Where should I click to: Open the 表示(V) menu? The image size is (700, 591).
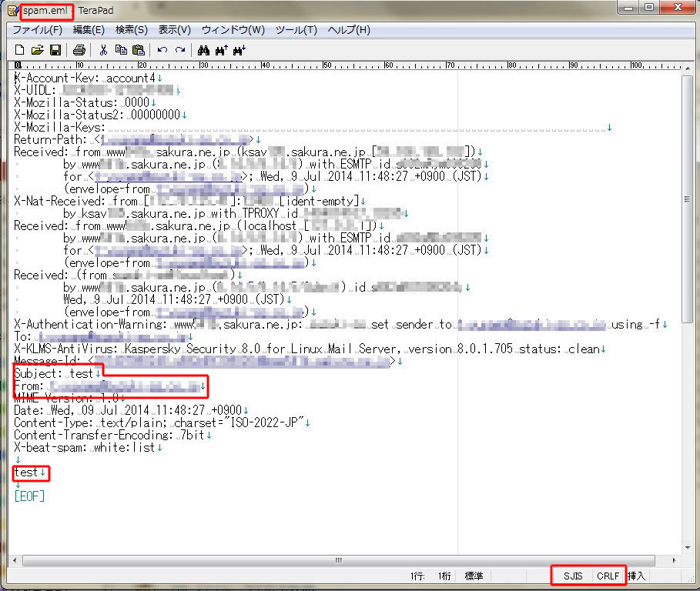tap(174, 30)
